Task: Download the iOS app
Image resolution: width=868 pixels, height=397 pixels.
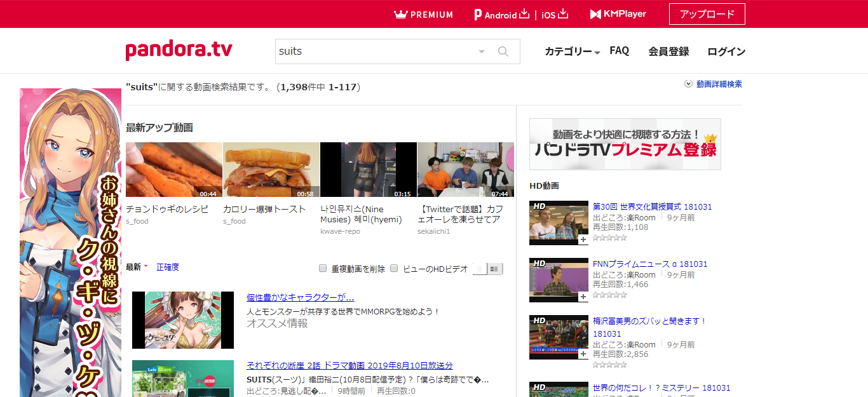Action: coord(555,15)
